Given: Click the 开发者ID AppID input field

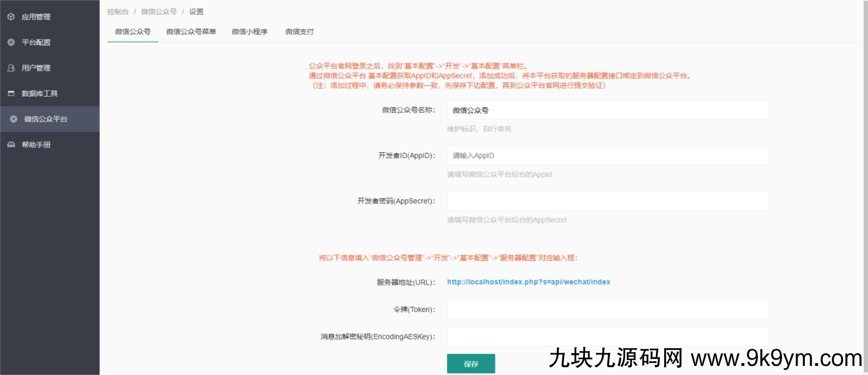Looking at the screenshot, I should coord(608,155).
